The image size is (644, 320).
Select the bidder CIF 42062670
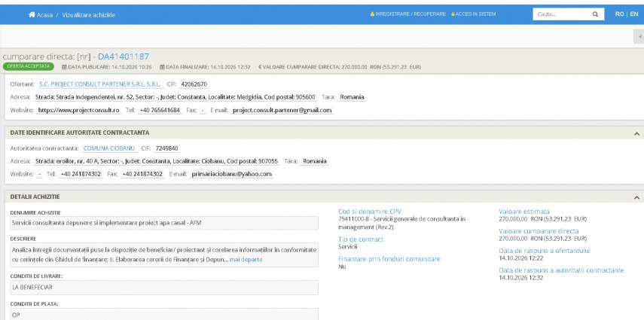[x=194, y=84]
